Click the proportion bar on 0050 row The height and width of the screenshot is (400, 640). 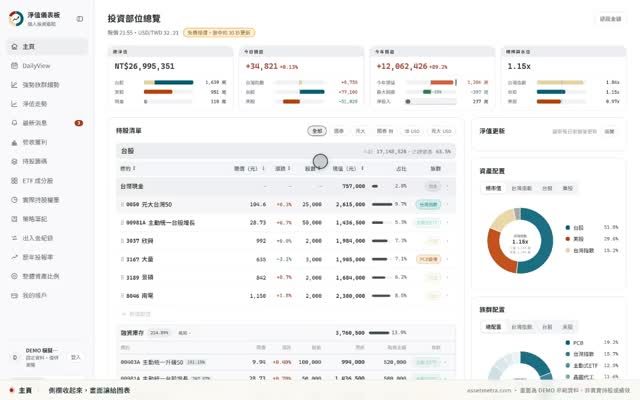[x=382, y=204]
